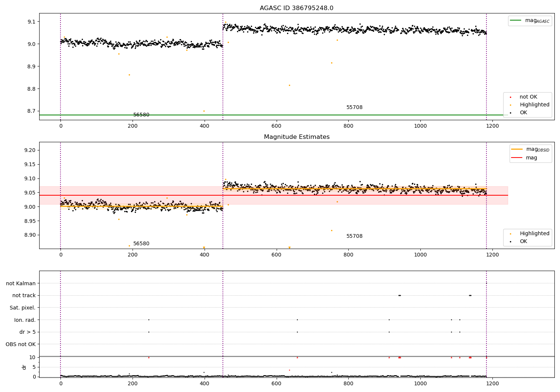Click the 9.20 y-axis tick in middle plot
The image size is (560, 392).
coord(30,150)
